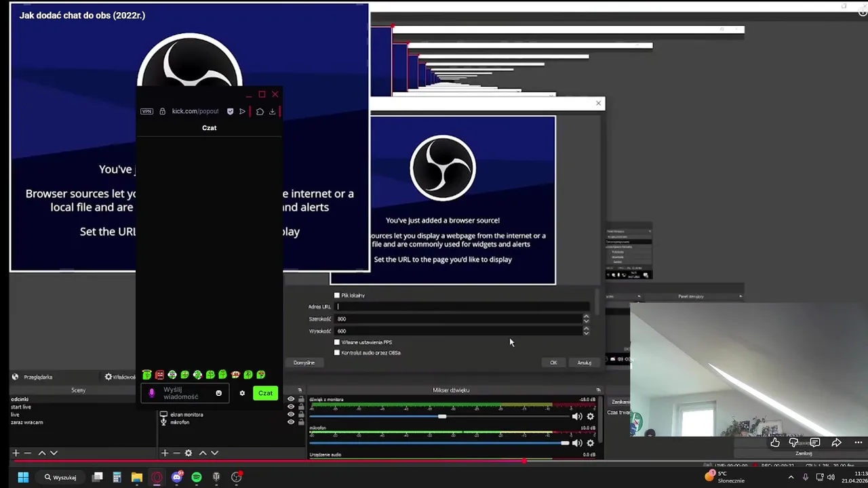Open the emoji picker in the Kick chat

[218, 393]
